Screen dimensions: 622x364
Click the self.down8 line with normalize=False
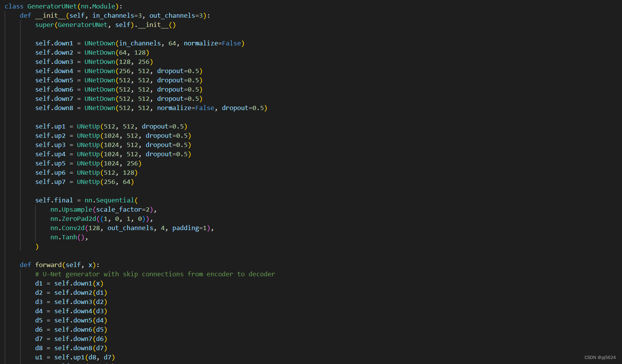click(x=151, y=108)
